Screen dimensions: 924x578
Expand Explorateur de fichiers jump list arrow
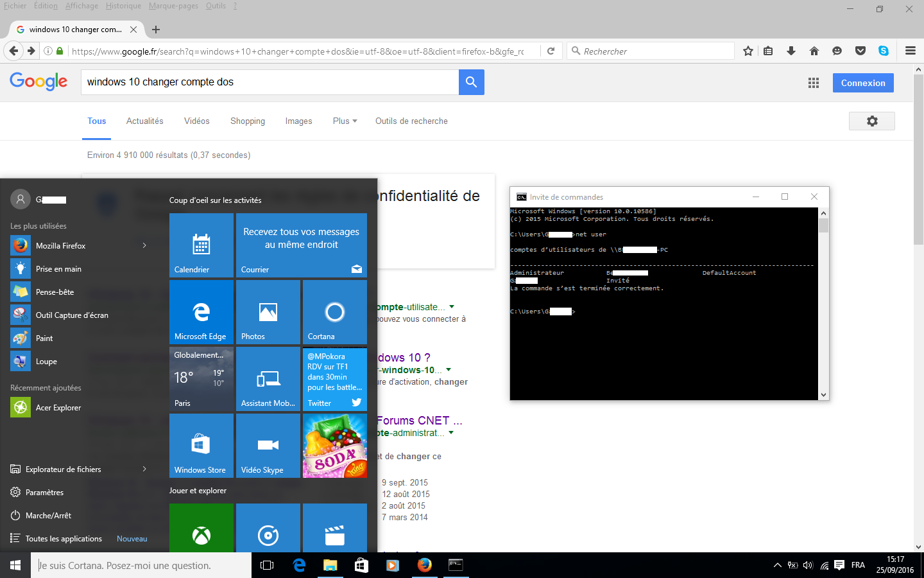click(144, 469)
